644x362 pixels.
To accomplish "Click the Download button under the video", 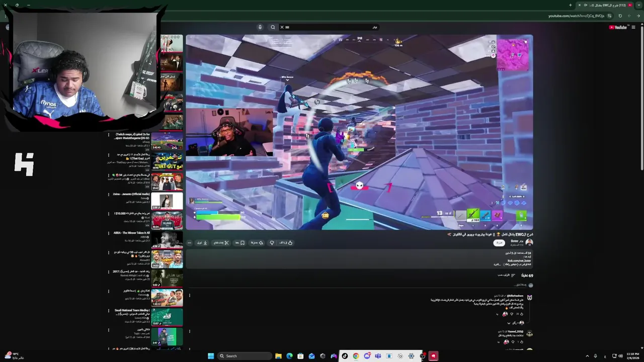I will (202, 243).
